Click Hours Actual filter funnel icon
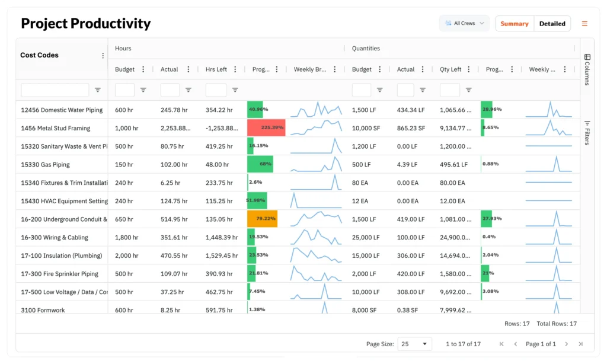This screenshot has height=364, width=607. tap(188, 90)
